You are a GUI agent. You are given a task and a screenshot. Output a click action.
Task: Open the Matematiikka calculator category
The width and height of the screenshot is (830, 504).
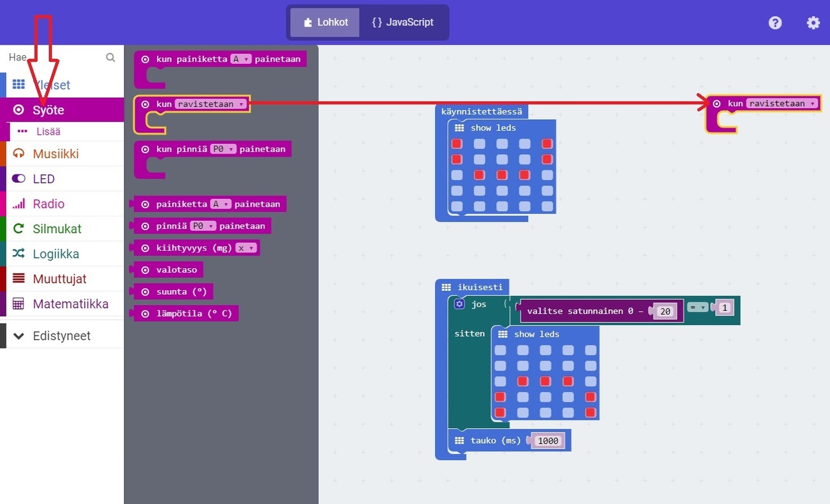pyautogui.click(x=70, y=304)
